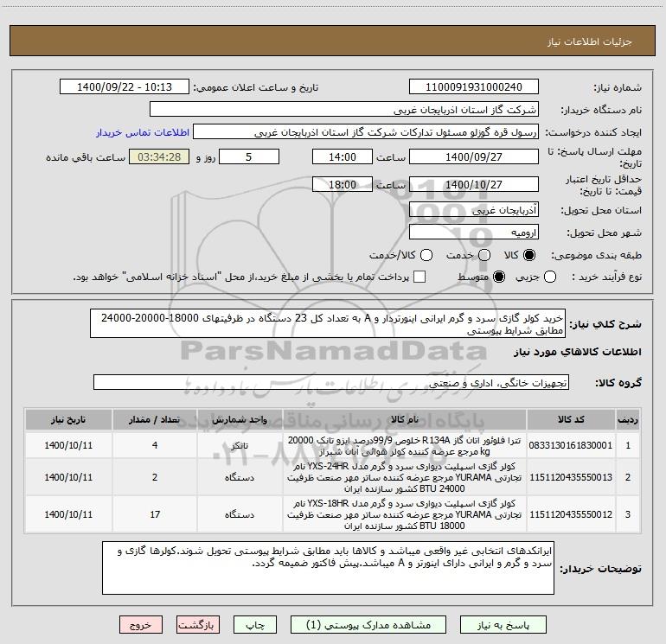Click the ردیف column header
666x644 pixels.
point(628,420)
